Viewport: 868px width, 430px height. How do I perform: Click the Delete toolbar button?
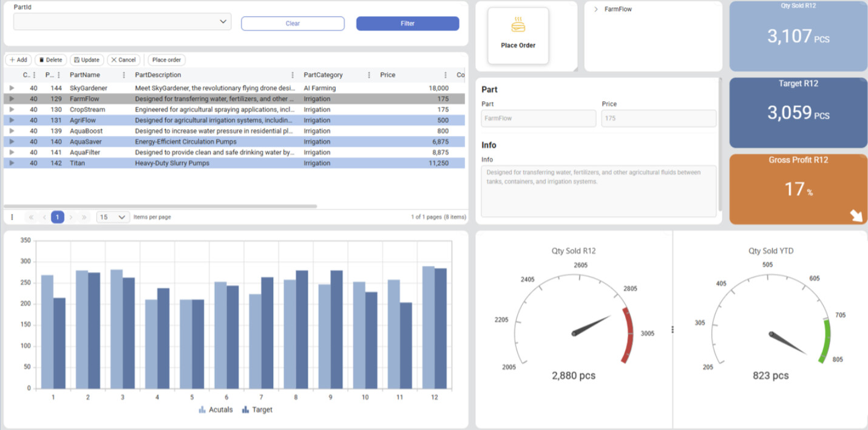tap(50, 60)
